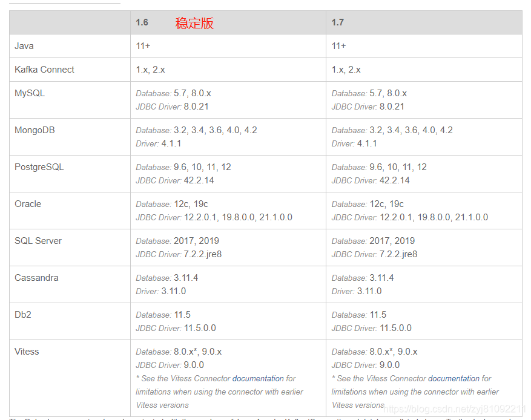The height and width of the screenshot is (420, 531).
Task: Click Db2 JDBC Driver 11.5.0.0 under 1.7
Action: [x=372, y=327]
